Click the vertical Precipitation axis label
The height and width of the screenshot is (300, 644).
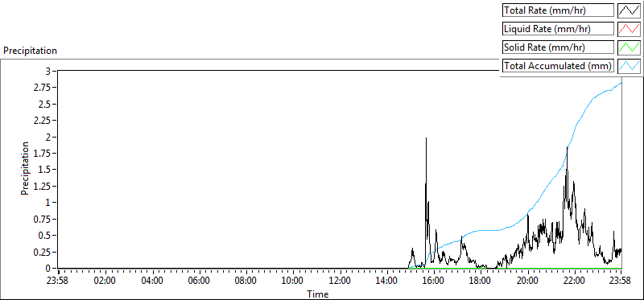(x=25, y=168)
